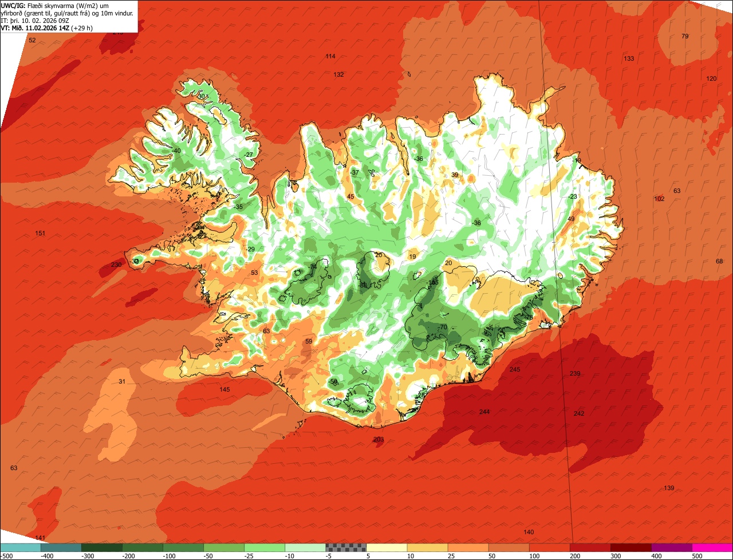Select the map value 242 near the vertical line
733x560 pixels.
point(579,413)
